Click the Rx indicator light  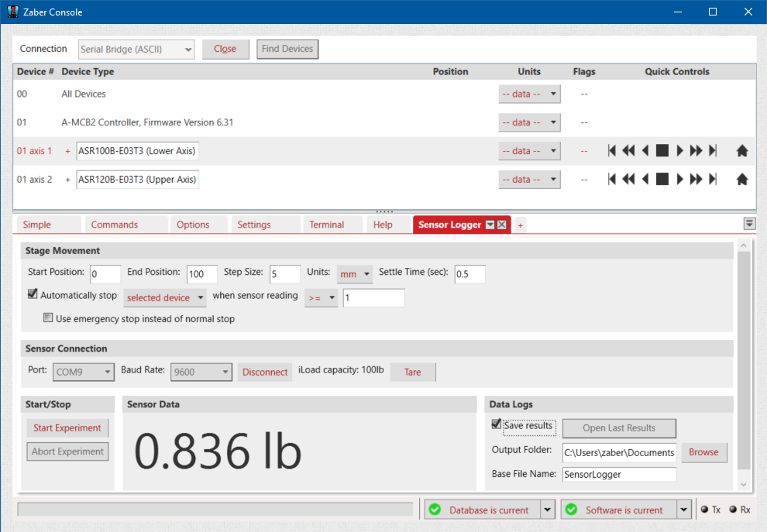pyautogui.click(x=733, y=509)
